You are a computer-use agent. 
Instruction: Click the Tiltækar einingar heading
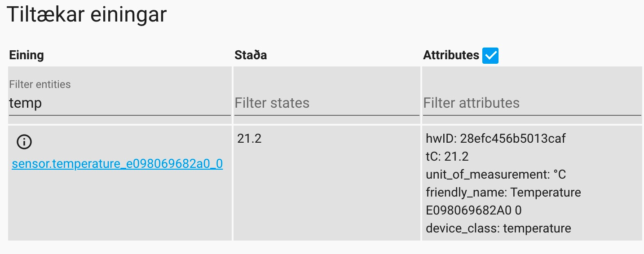87,15
